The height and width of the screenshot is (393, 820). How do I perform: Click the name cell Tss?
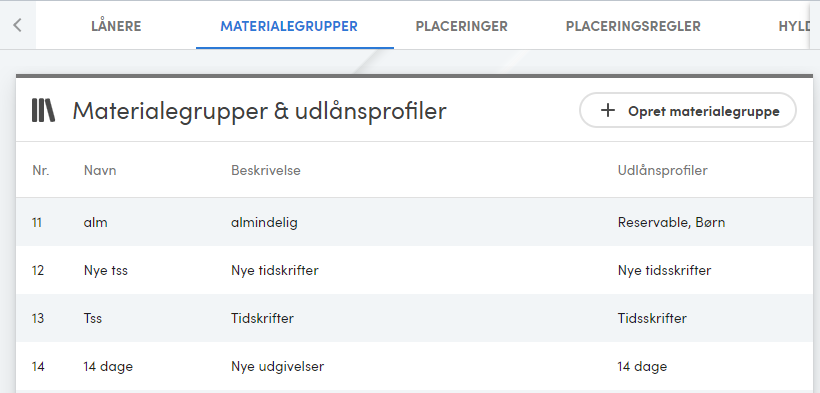[x=93, y=319]
